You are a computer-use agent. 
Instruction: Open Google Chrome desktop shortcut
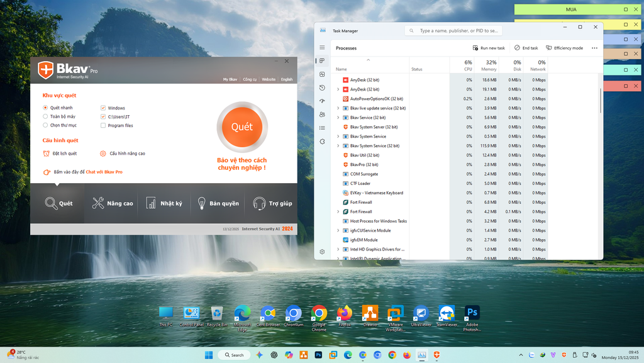point(319,318)
